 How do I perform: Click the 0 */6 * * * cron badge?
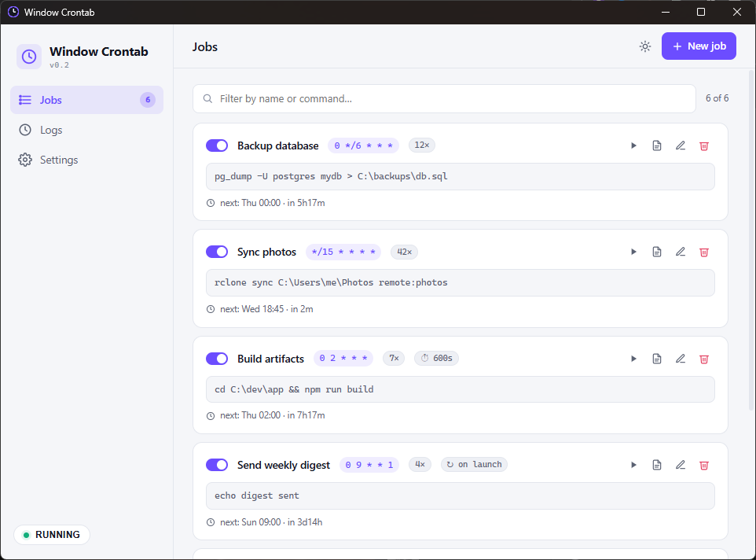[x=364, y=146]
